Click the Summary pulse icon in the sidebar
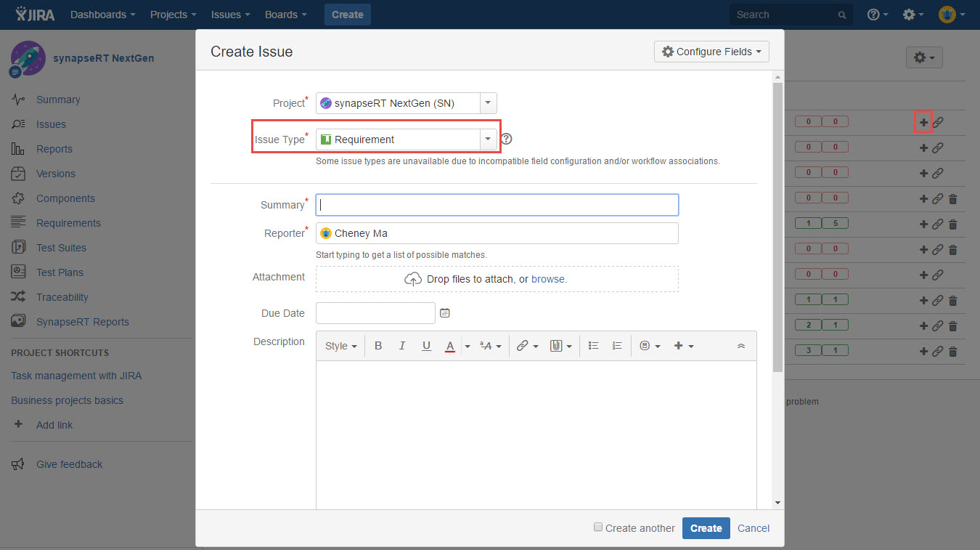The height and width of the screenshot is (550, 980). coord(19,100)
